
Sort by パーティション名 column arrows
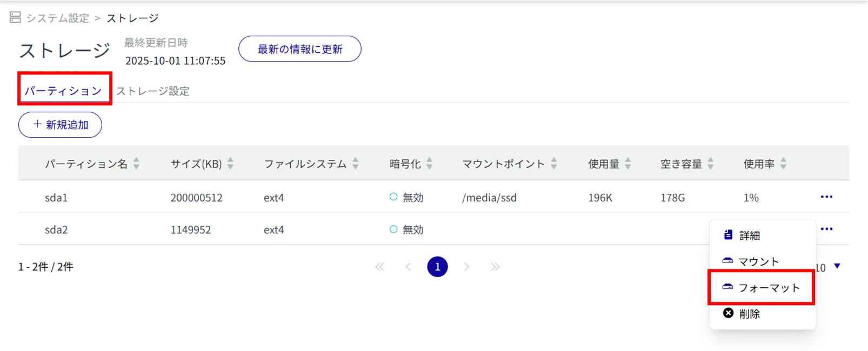pos(136,164)
